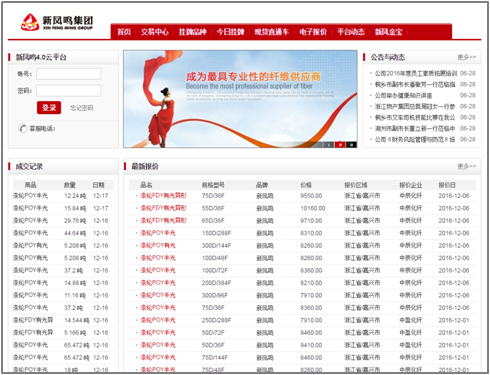Click the 忘记密码 forgot password link

pyautogui.click(x=82, y=108)
